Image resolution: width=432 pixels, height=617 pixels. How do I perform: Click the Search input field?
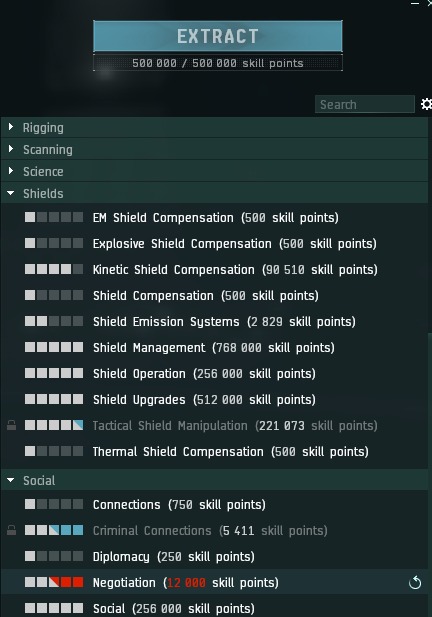coord(365,104)
